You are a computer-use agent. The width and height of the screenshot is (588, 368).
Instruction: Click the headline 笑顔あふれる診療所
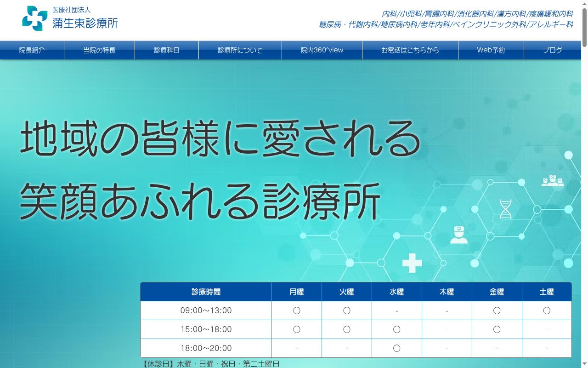pos(200,201)
